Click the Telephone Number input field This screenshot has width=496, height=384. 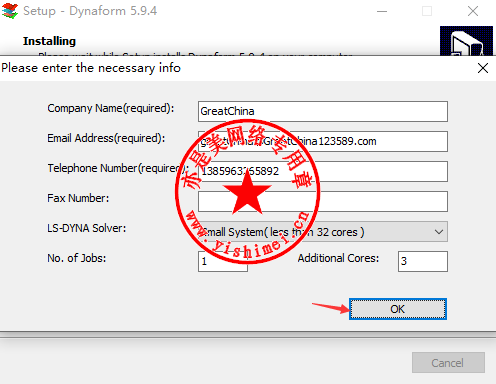[x=323, y=171]
